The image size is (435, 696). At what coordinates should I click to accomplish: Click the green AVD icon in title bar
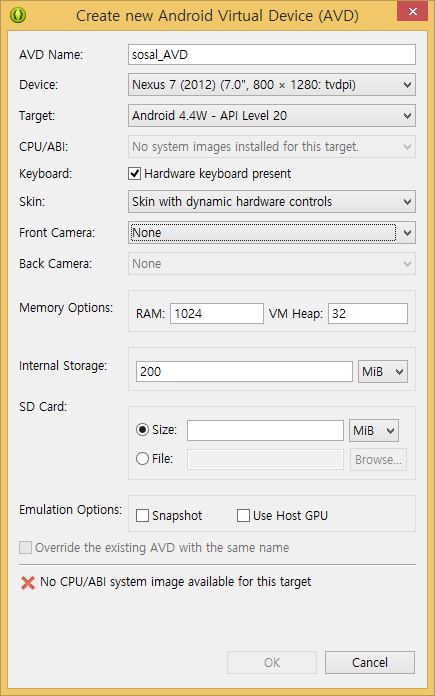click(17, 15)
